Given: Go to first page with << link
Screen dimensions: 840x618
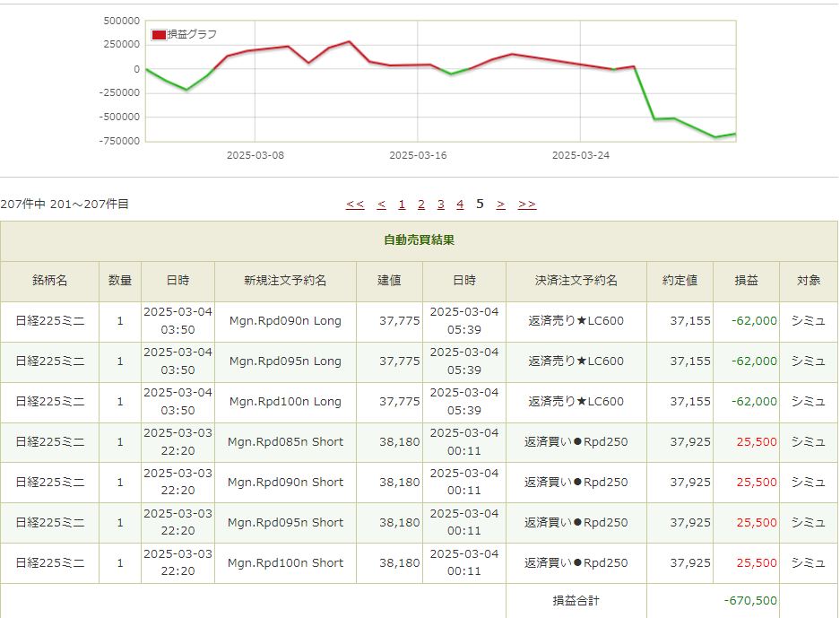Looking at the screenshot, I should [355, 205].
